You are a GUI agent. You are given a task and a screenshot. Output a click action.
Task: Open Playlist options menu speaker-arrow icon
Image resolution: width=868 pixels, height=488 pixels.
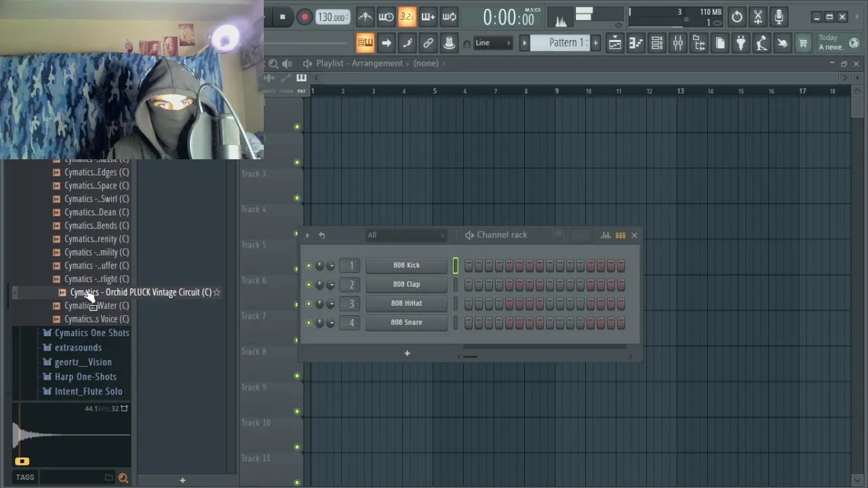pos(307,63)
